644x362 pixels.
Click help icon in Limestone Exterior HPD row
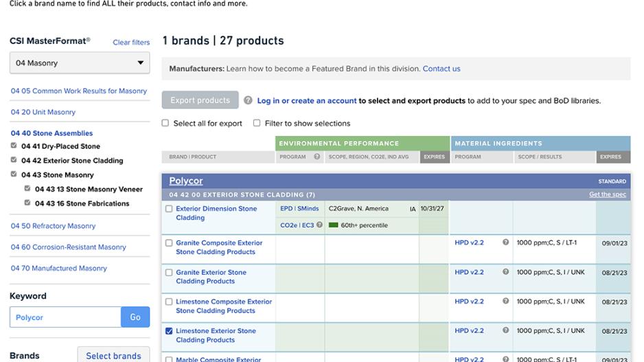[505, 330]
